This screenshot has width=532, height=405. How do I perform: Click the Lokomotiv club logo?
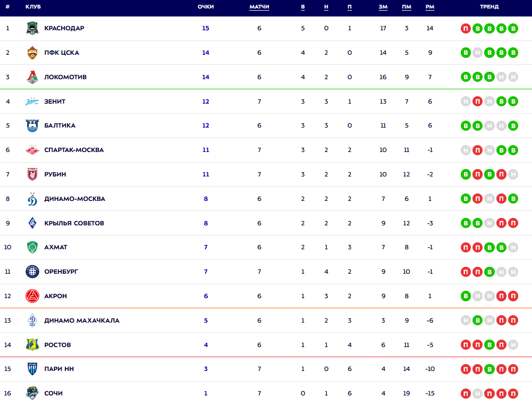pyautogui.click(x=32, y=77)
